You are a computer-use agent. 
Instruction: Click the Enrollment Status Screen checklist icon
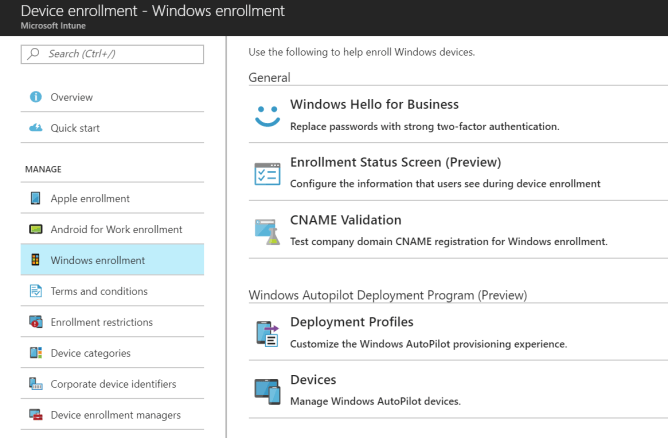[x=267, y=173]
